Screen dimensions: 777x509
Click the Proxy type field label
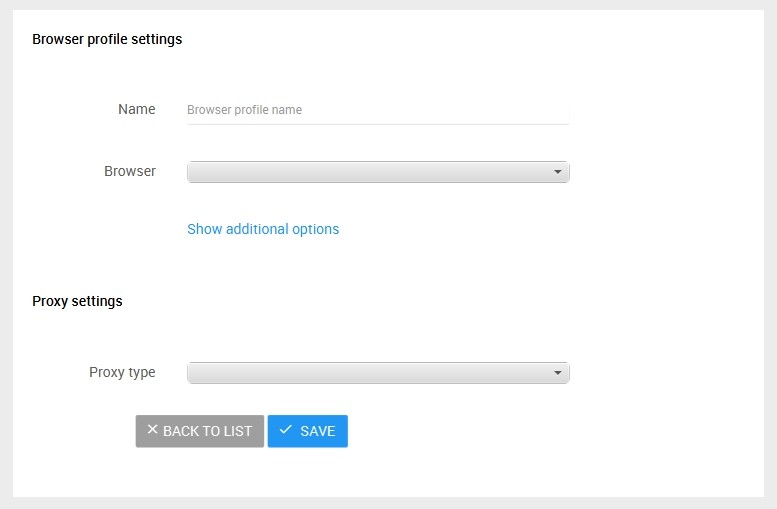[122, 372]
